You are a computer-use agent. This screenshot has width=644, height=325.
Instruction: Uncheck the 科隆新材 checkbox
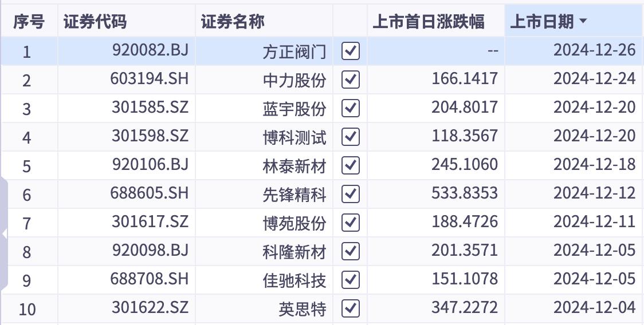pos(350,251)
